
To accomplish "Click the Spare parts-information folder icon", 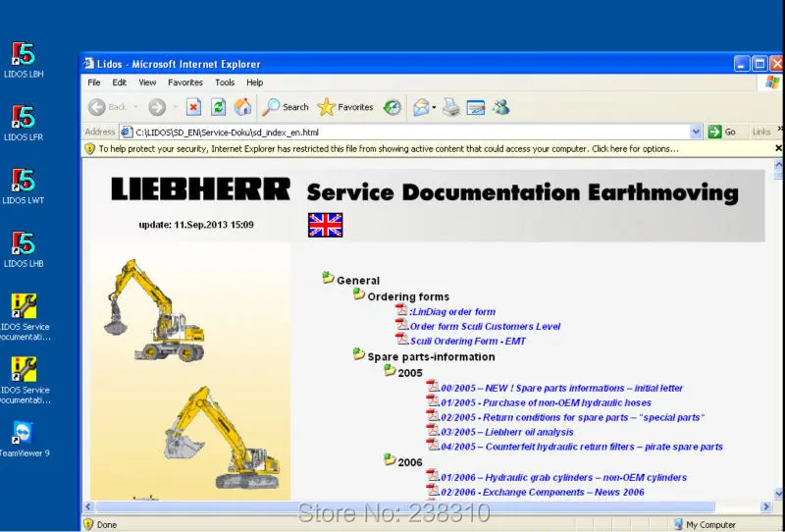I will coord(359,354).
